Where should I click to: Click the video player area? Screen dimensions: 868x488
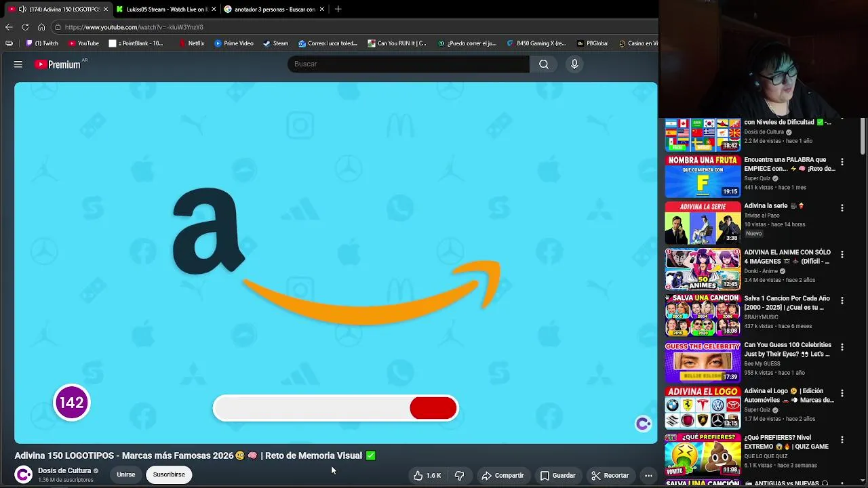[336, 263]
